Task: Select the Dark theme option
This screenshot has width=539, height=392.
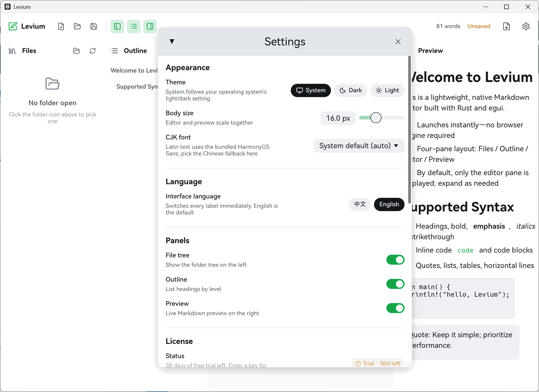Action: (351, 90)
